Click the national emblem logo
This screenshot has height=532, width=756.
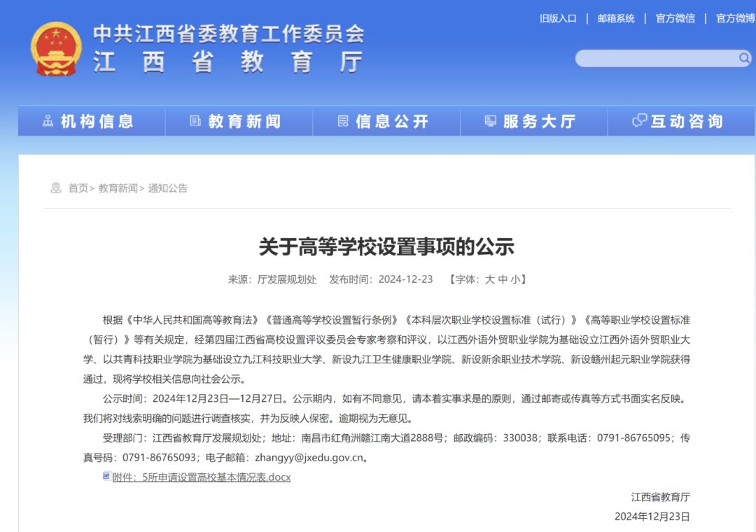point(56,49)
